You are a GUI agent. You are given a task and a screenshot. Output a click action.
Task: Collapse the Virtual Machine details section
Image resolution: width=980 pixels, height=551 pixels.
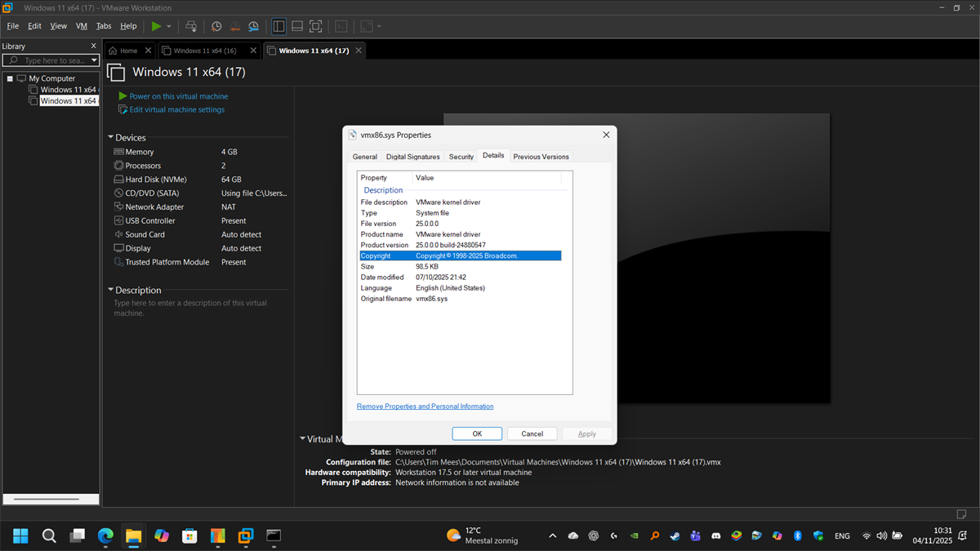(303, 439)
